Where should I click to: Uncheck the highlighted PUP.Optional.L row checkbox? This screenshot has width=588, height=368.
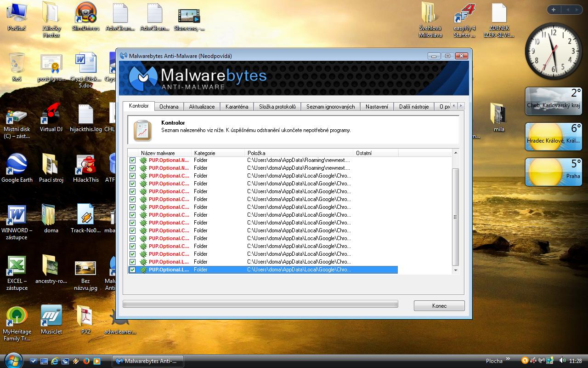tap(132, 270)
